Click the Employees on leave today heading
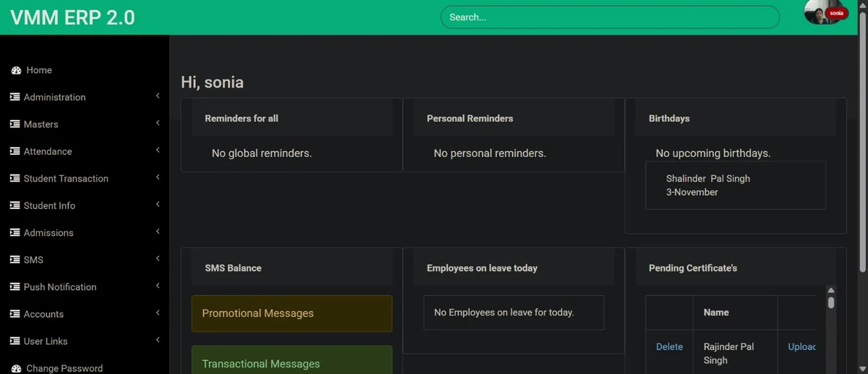868x374 pixels. (482, 268)
